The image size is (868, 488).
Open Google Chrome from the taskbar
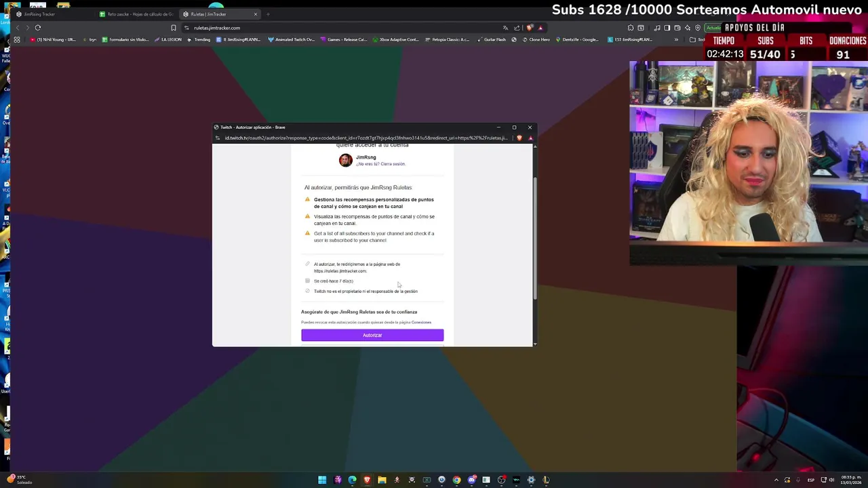pos(456,480)
